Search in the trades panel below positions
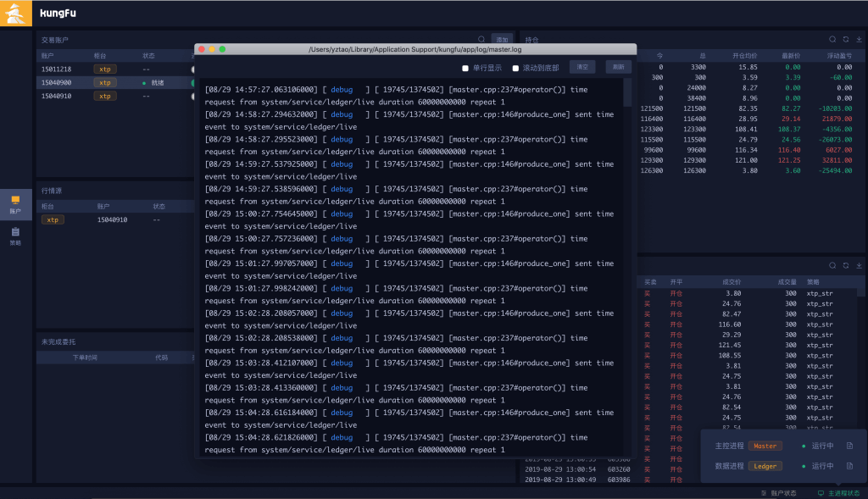 [x=832, y=265]
